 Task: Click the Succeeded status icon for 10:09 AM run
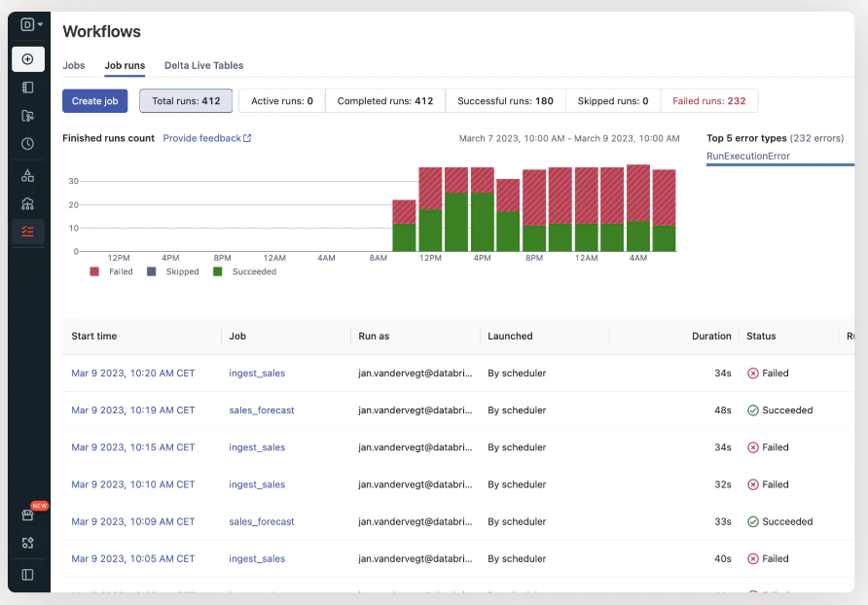pos(753,521)
